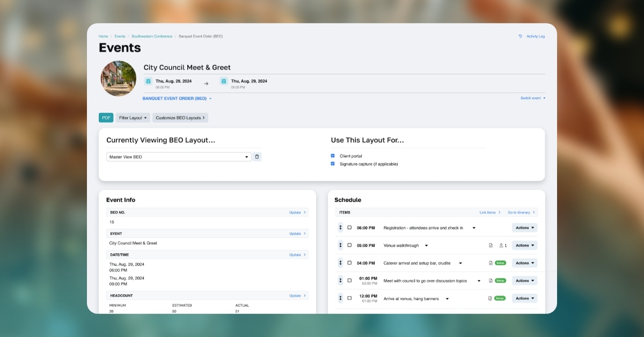644x337 pixels.
Task: Click the start date calendar icon
Action: pos(148,82)
